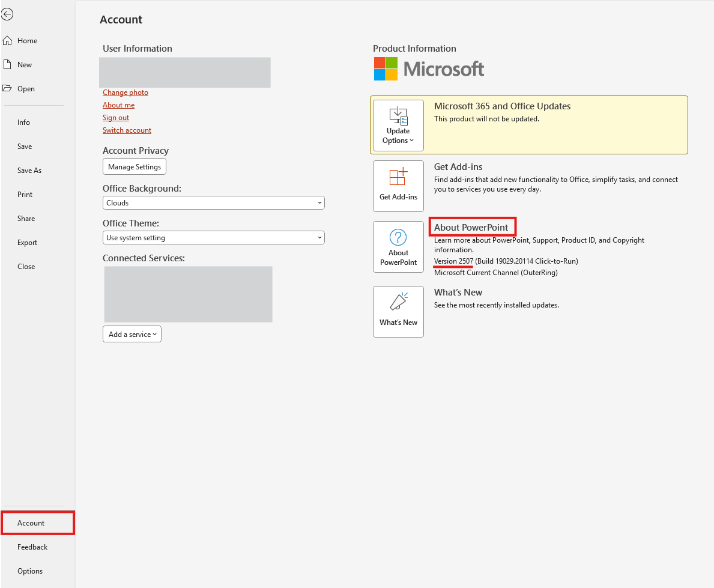Screen dimensions: 714x588
Task: Choose Save As in the sidebar
Action: click(29, 171)
